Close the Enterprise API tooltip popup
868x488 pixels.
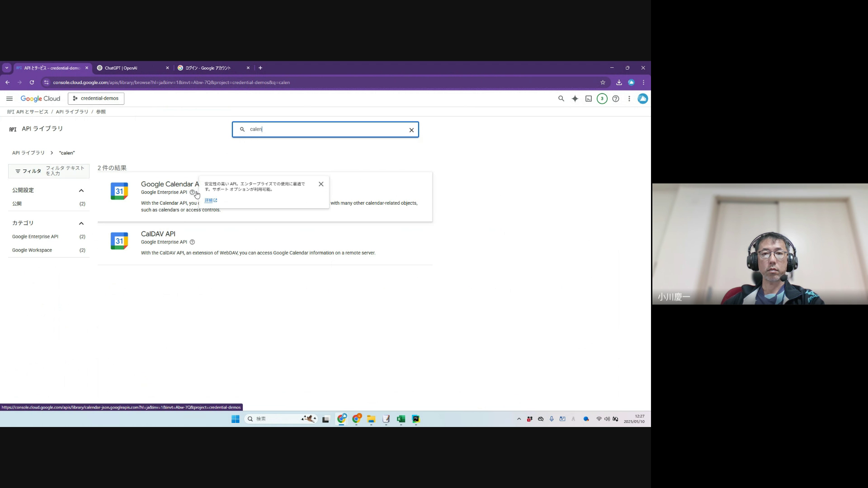[321, 184]
